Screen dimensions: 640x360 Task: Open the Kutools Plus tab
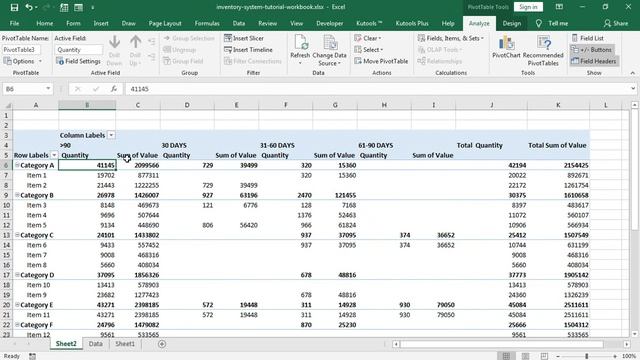click(412, 24)
